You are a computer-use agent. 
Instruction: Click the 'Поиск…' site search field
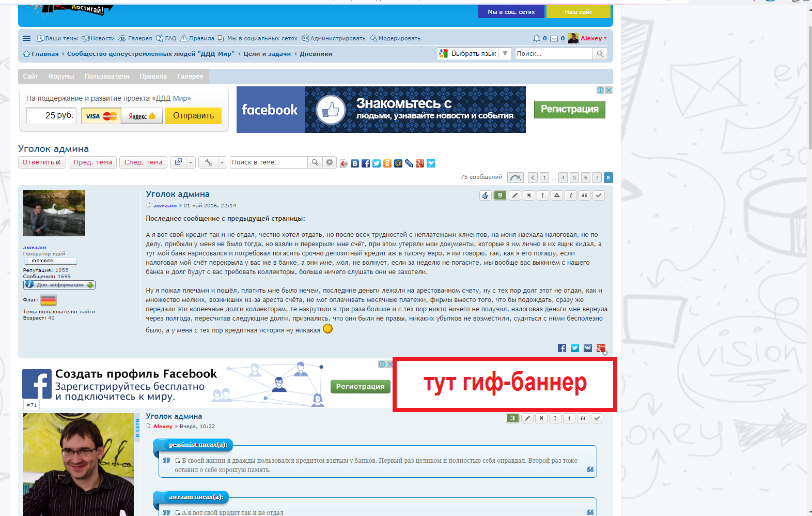click(x=553, y=53)
